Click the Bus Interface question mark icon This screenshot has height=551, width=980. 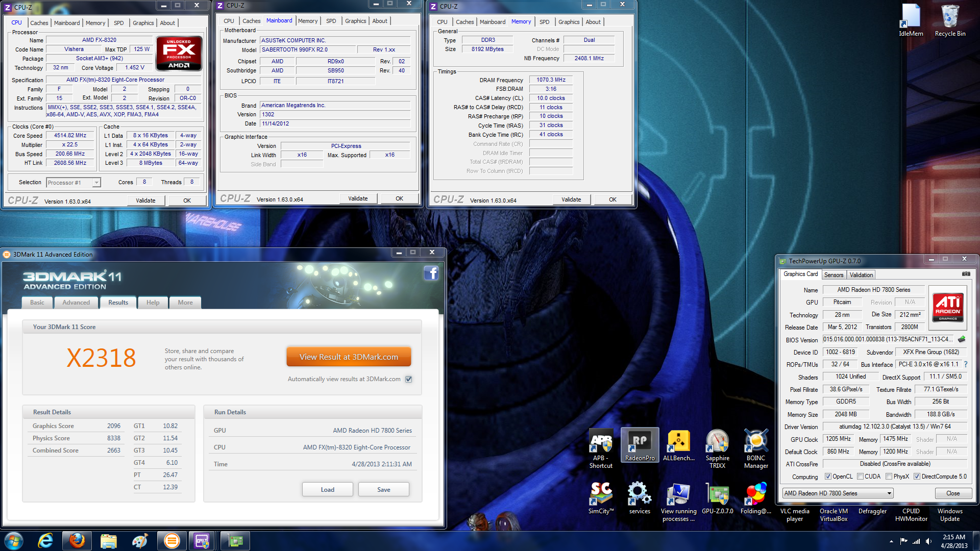(x=966, y=364)
